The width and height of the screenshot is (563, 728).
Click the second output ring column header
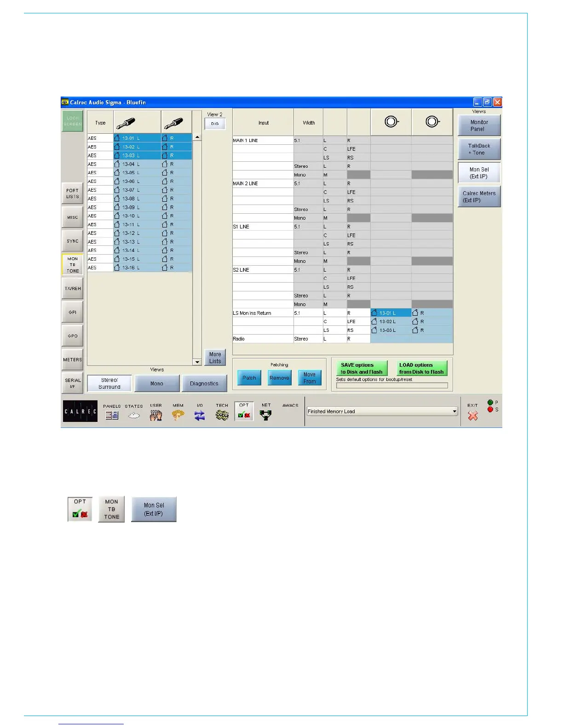(432, 122)
